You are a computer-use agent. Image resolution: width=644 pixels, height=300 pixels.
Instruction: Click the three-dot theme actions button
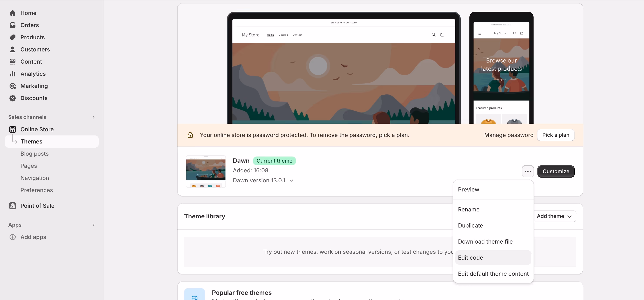tap(528, 171)
